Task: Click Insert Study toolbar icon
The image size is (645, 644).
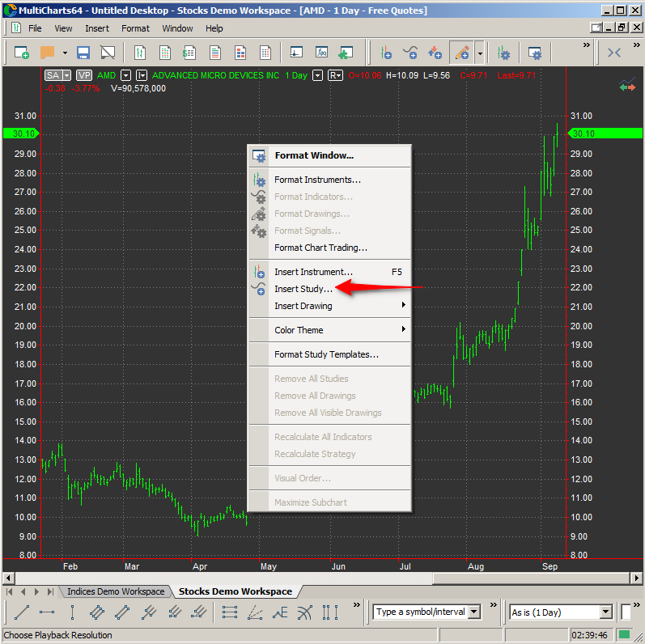Action: tap(410, 53)
